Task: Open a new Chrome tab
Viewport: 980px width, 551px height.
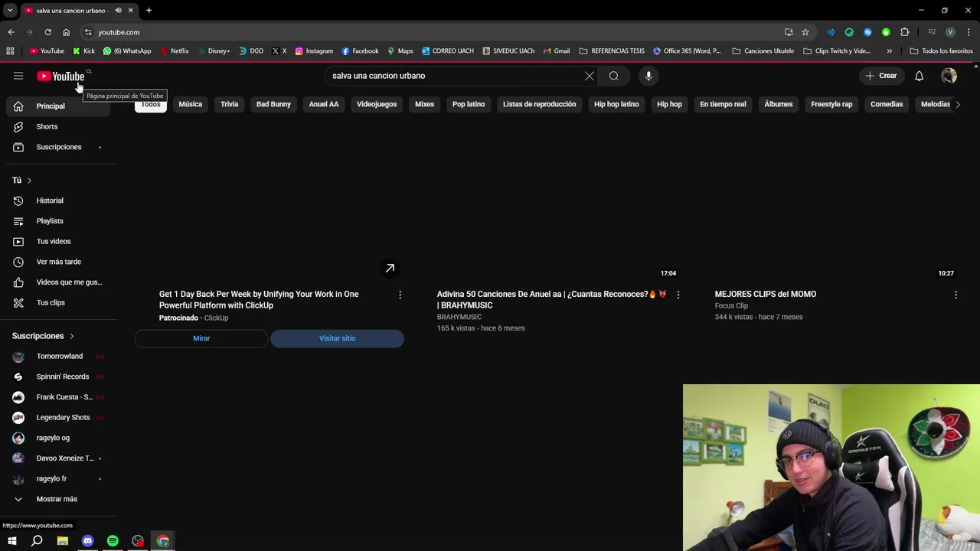Action: click(x=149, y=10)
